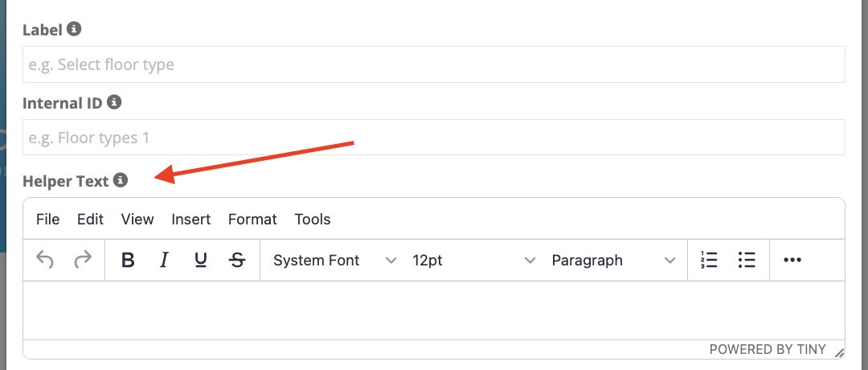Open the System Font dropdown
Viewport: 868px width, 370px height.
click(334, 261)
